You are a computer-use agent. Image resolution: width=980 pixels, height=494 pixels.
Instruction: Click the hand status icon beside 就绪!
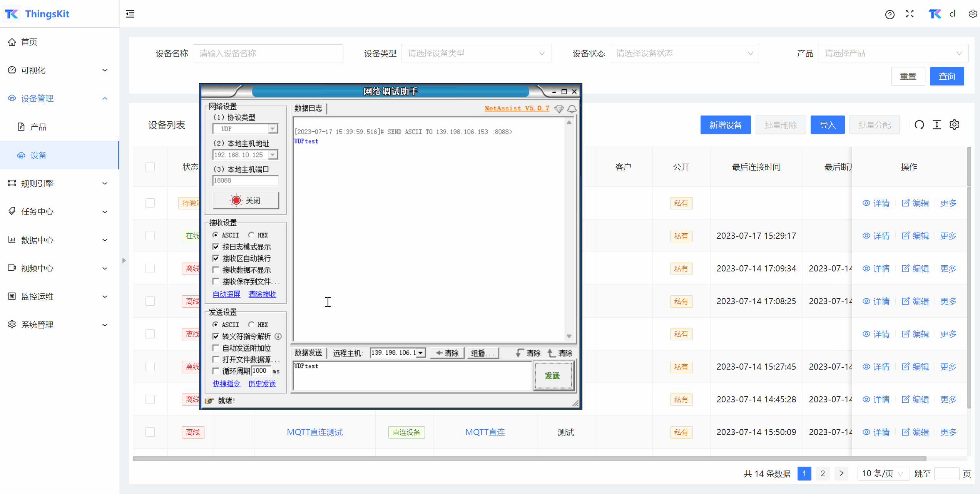pyautogui.click(x=209, y=401)
